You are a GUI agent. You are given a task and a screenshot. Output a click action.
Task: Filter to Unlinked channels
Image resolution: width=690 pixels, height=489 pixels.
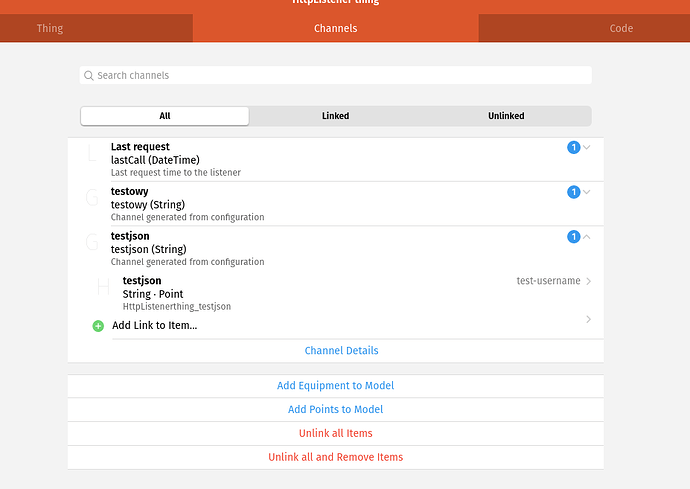[x=506, y=116]
